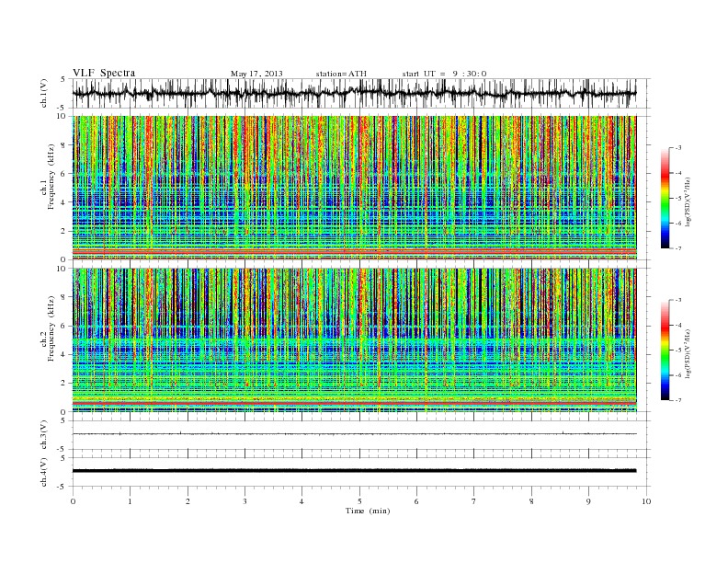728x563 pixels.
Task: Click the "5" minute tick on time axis
Action: click(x=359, y=501)
